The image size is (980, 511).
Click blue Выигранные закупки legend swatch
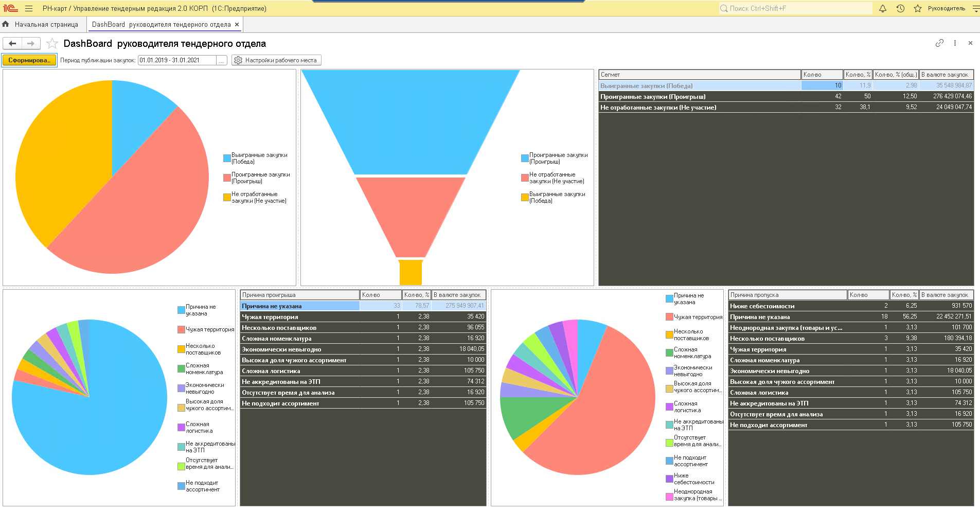(227, 158)
